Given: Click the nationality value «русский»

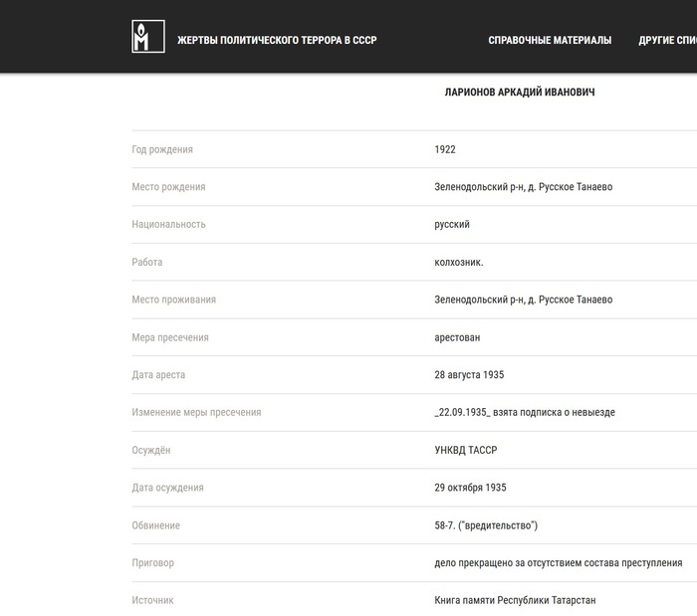Looking at the screenshot, I should [x=452, y=225].
